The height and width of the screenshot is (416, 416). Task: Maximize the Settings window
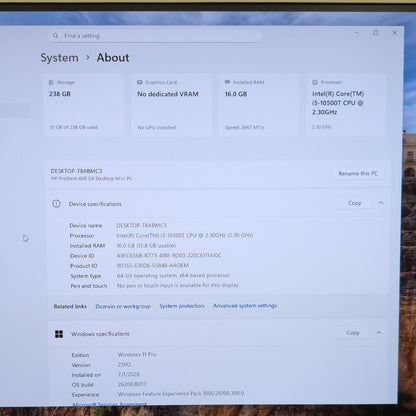tap(376, 33)
